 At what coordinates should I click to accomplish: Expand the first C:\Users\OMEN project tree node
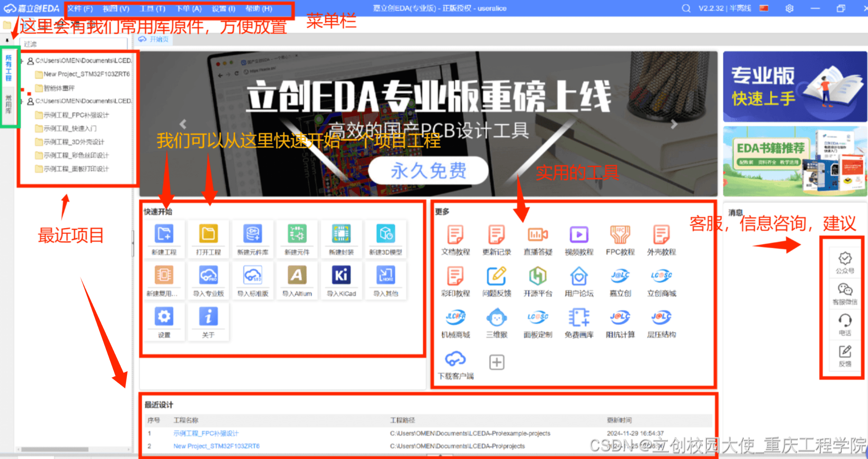click(22, 61)
